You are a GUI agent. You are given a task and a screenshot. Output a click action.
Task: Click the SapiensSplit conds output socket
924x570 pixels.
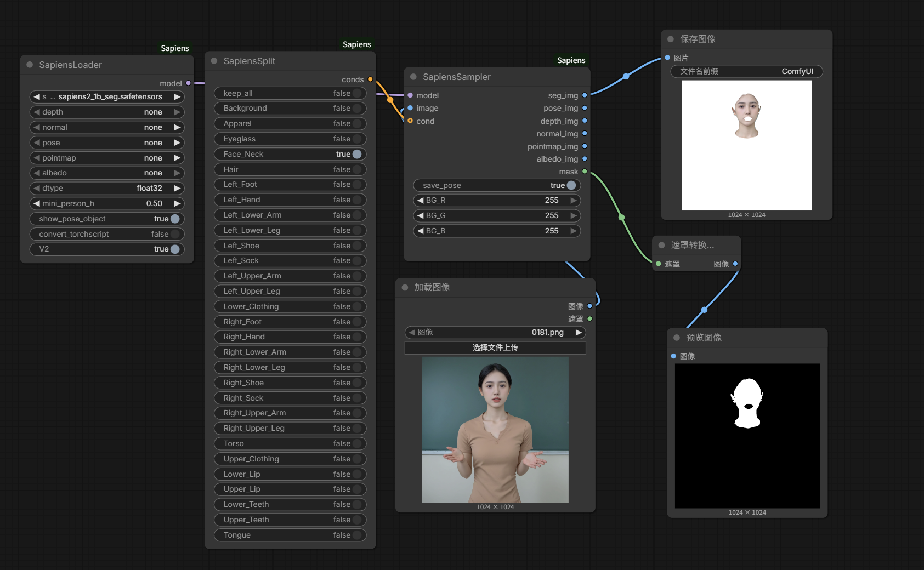pyautogui.click(x=370, y=79)
